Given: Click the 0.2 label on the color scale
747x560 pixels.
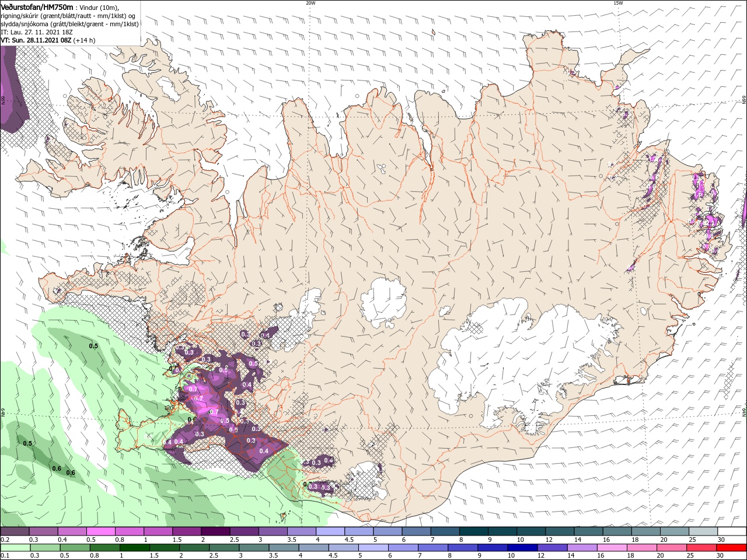Looking at the screenshot, I should [x=5, y=540].
